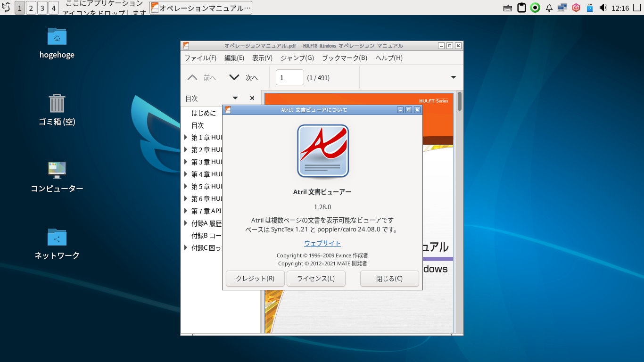Click the keyboard input method tray icon
The image size is (644, 362).
508,8
